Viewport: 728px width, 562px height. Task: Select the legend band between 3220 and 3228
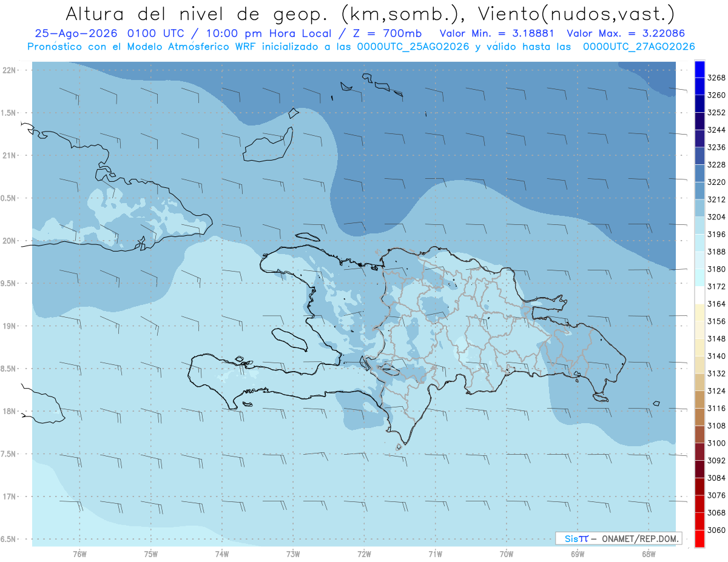699,173
